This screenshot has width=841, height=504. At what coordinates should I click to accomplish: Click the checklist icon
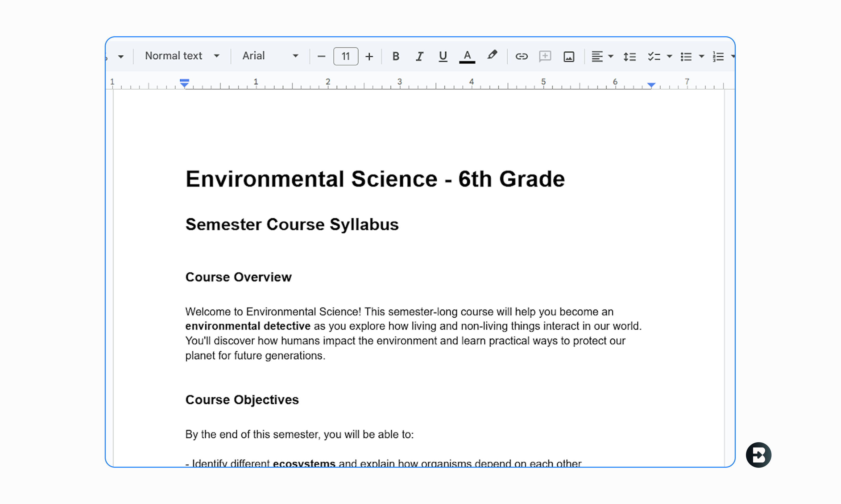[654, 57]
